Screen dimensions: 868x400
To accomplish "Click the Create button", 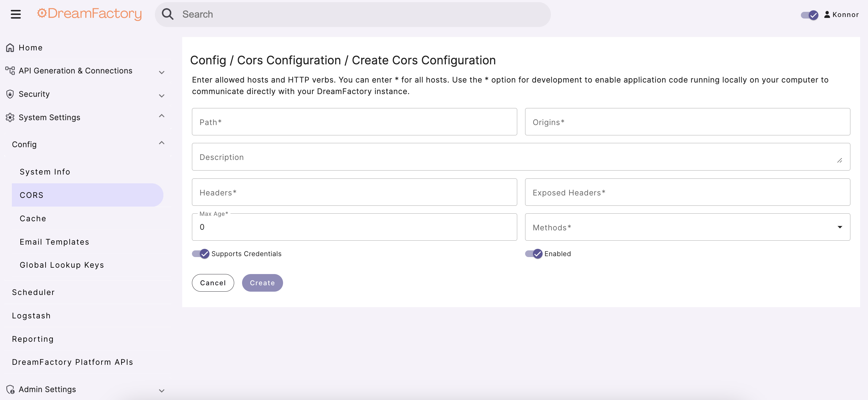I will click(262, 283).
